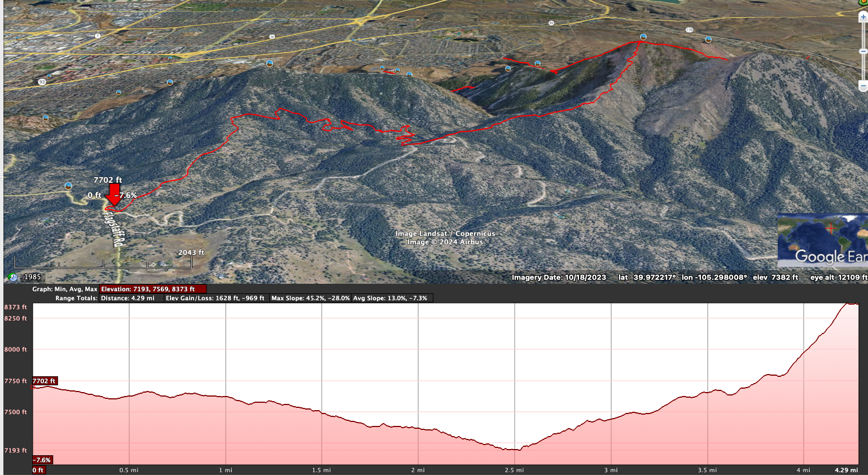The height and width of the screenshot is (475, 868).
Task: Open the historical imagery clock icon
Action: click(x=13, y=277)
